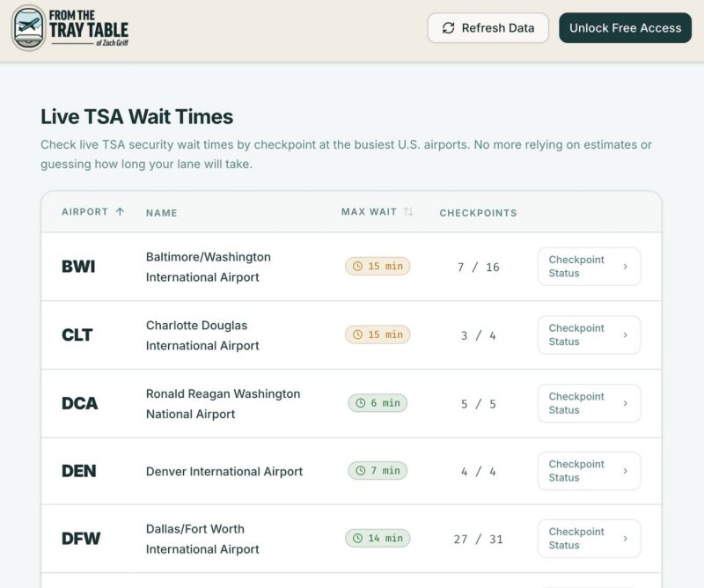Screen dimensions: 704x588
Task: Select the Denver International Airport row name
Action: (224, 471)
